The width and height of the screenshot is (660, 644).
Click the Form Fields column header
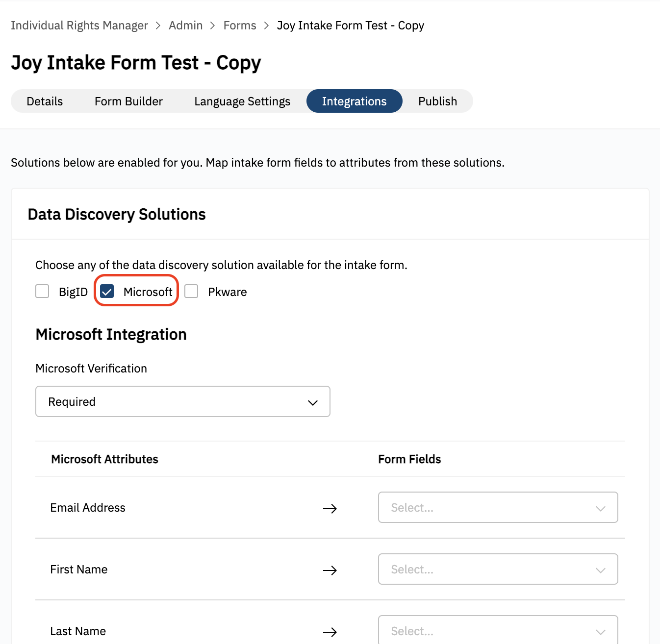click(x=409, y=459)
